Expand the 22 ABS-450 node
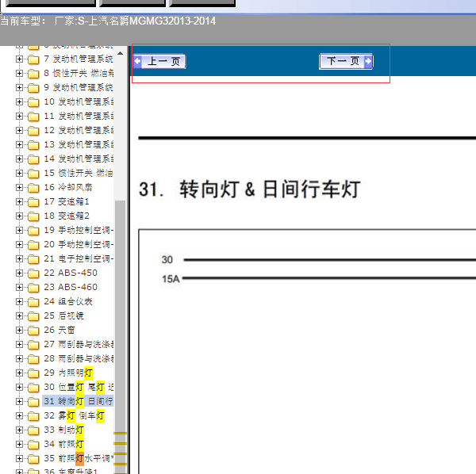476x474 pixels. coord(19,273)
